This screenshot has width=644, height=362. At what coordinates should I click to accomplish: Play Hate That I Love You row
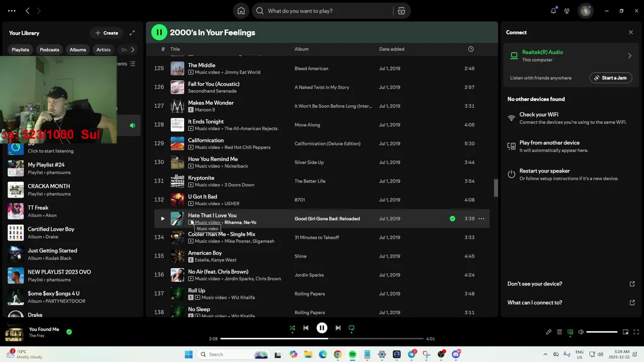point(163,219)
